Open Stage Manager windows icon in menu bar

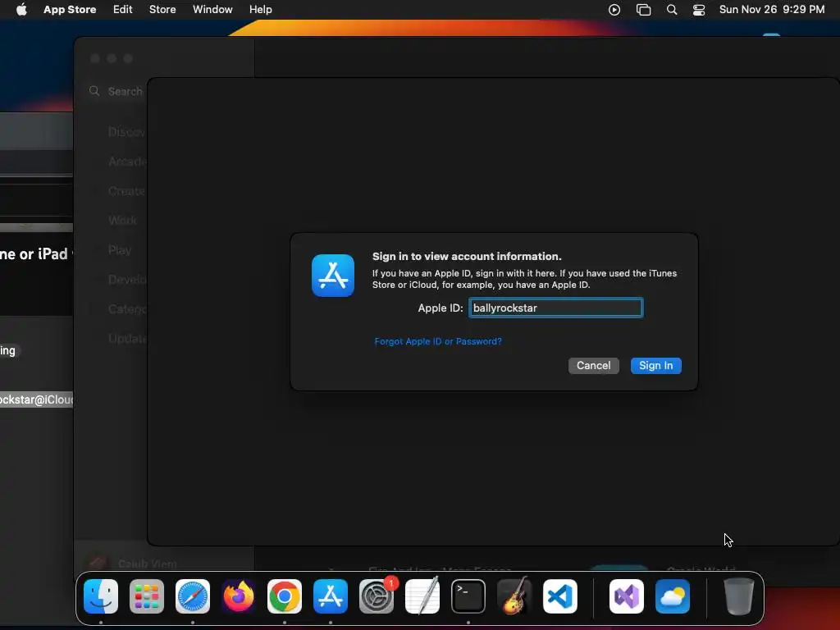coord(643,10)
